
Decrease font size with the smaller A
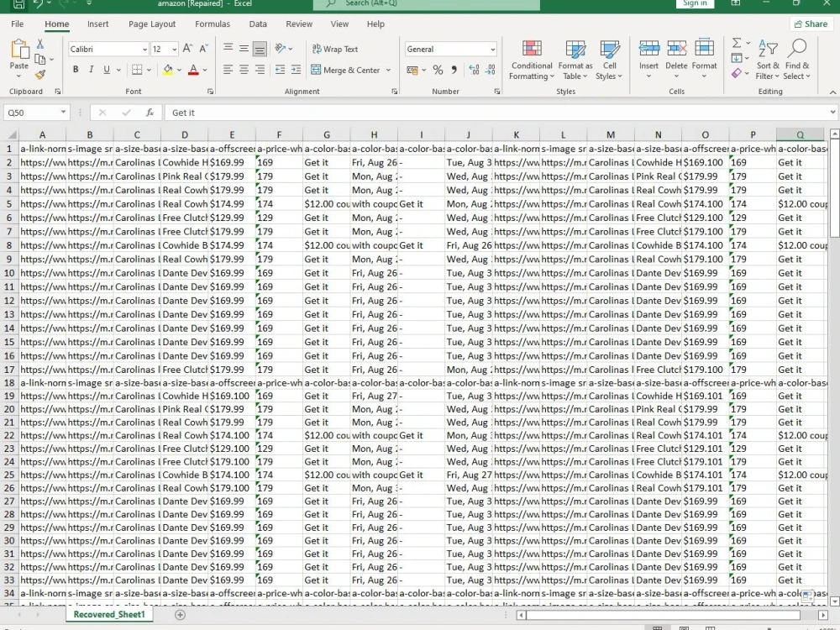(203, 49)
